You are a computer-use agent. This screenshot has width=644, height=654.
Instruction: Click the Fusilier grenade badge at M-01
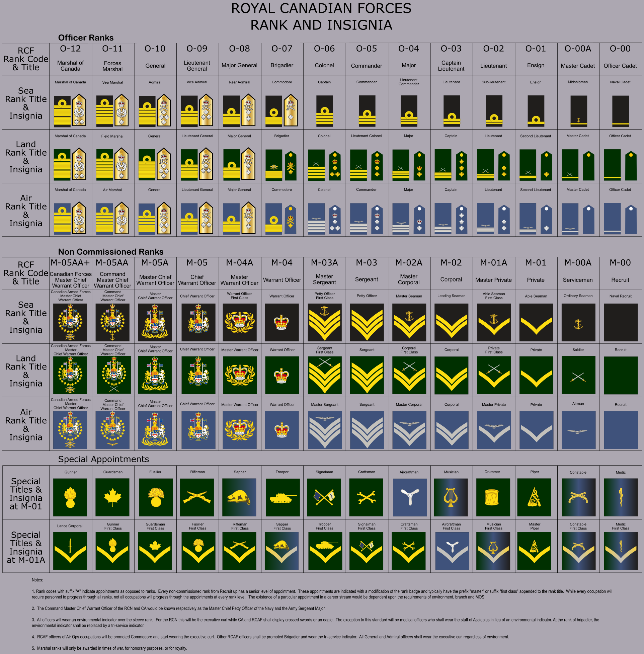(x=155, y=497)
